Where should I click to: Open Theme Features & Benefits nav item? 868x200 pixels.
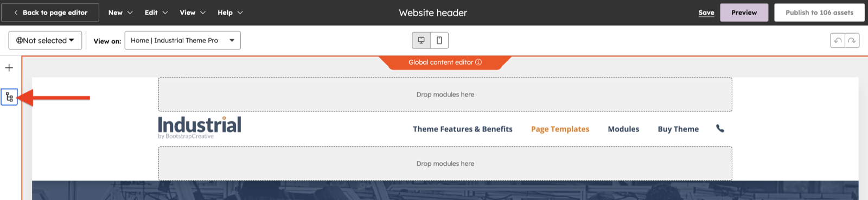point(462,129)
